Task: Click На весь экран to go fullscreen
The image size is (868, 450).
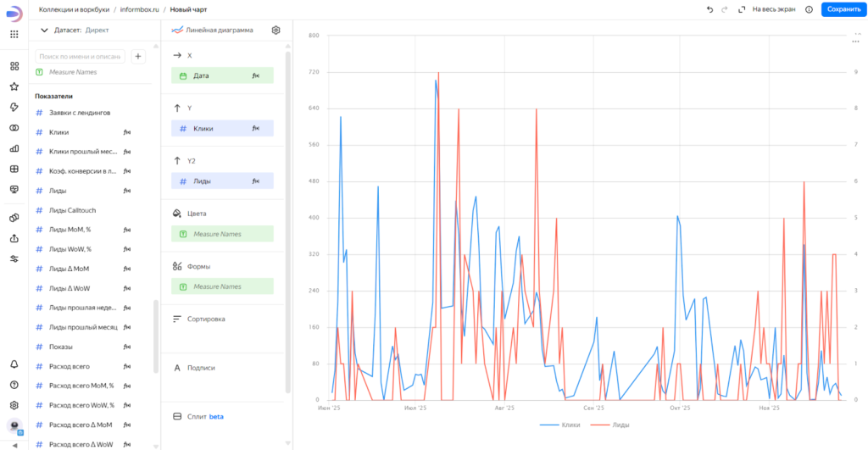Action: pos(765,9)
